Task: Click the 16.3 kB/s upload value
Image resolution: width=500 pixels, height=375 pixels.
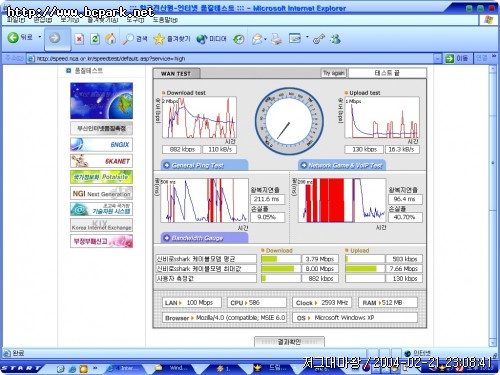Action: (402, 149)
